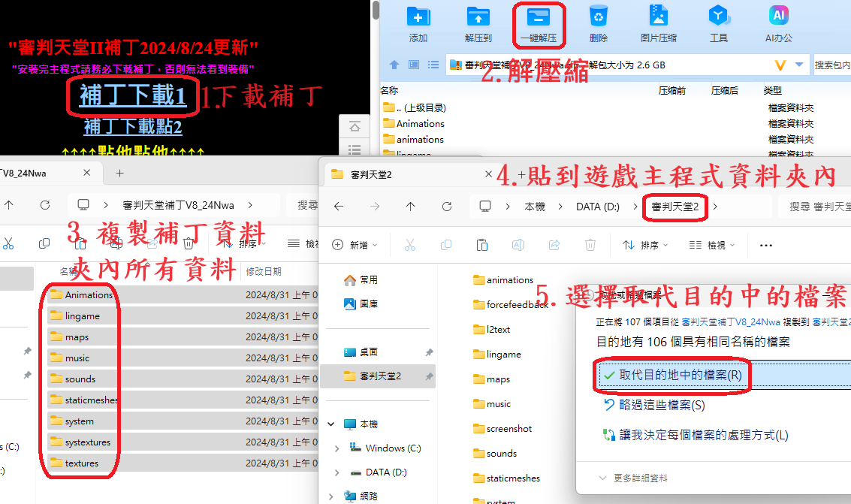Click the Delete trash icon in 審判天堂2 toolbar
Viewport: 851px width, 504px height.
590,245
